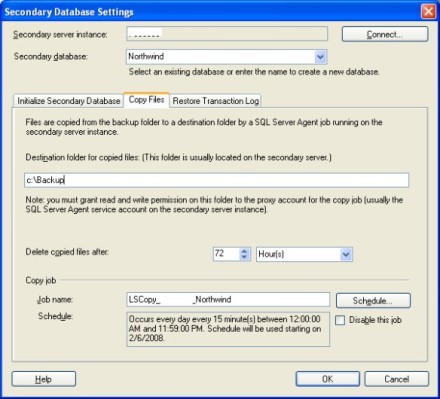
Task: Click the 'Delete copied files after:' label
Action: tap(67, 252)
